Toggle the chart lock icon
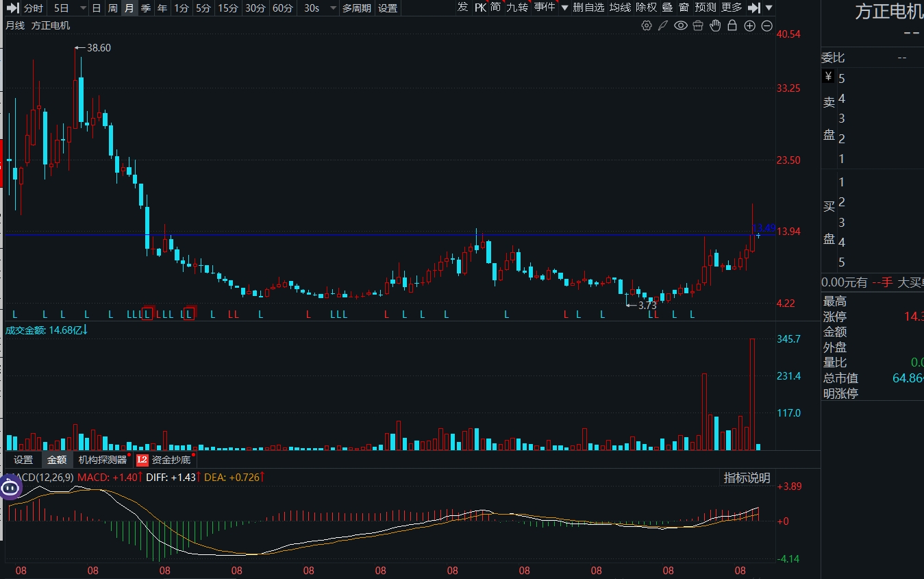 [732, 26]
